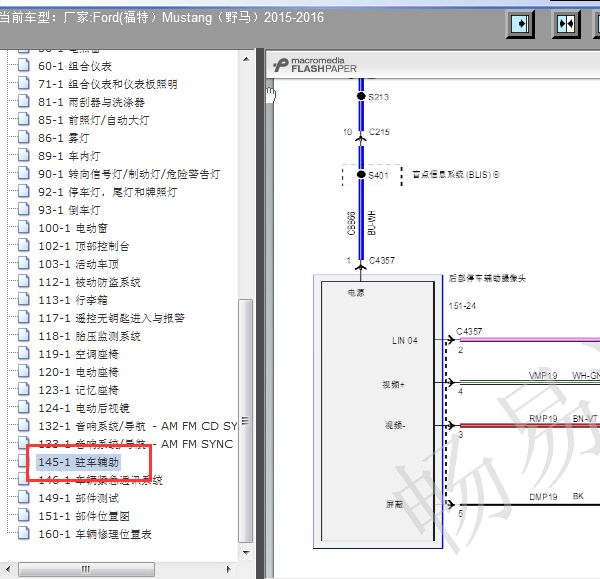Click the collapse-inward arrows toolbar button
The height and width of the screenshot is (579, 600).
click(x=566, y=24)
